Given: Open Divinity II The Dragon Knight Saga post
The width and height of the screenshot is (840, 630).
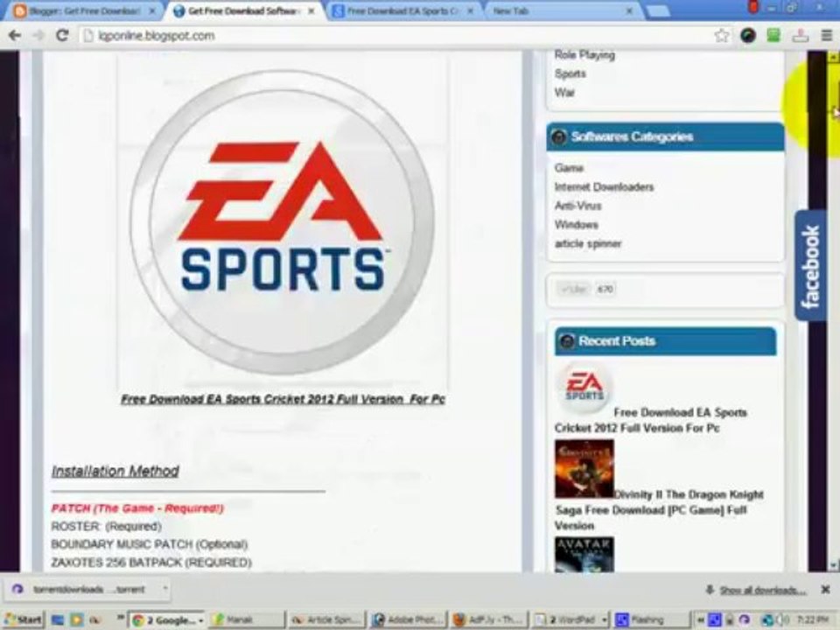Looking at the screenshot, I should point(659,509).
